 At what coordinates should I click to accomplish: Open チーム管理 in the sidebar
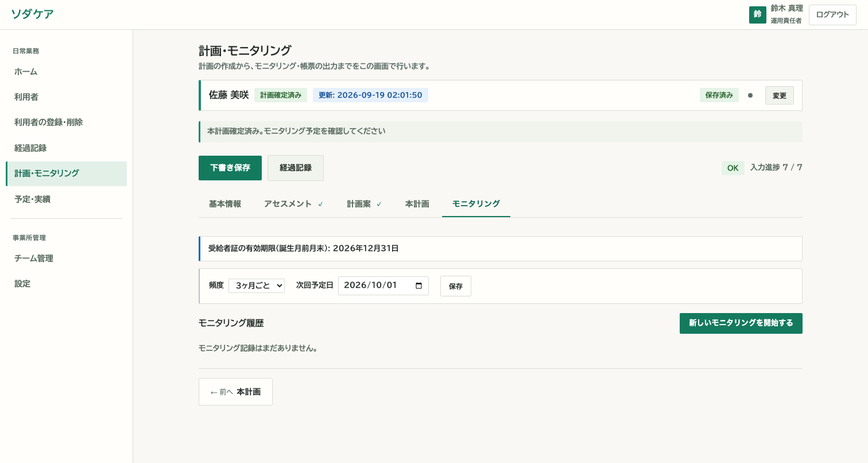(x=66, y=258)
